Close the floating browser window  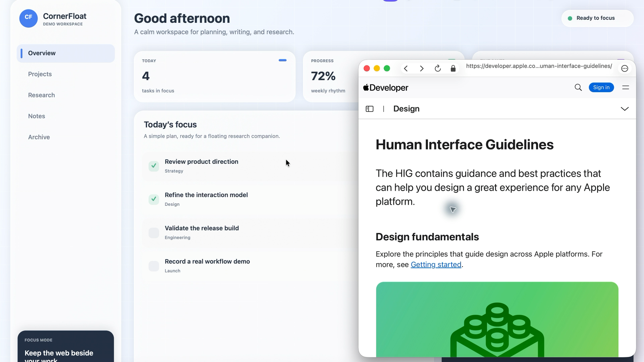[367, 68]
